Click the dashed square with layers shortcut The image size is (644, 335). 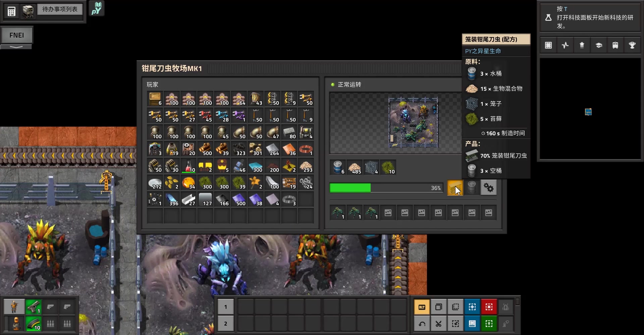click(455, 307)
